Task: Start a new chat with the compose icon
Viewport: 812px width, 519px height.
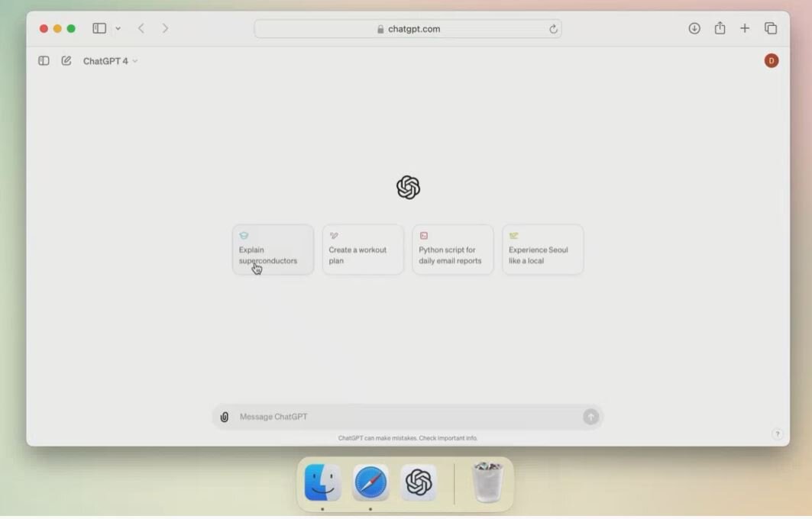Action: (66, 60)
